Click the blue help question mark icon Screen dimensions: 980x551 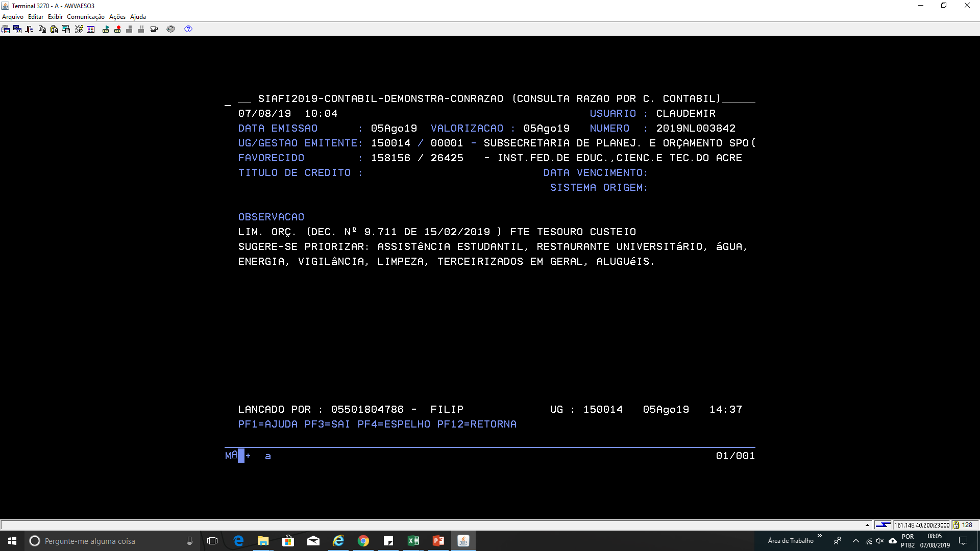[188, 29]
